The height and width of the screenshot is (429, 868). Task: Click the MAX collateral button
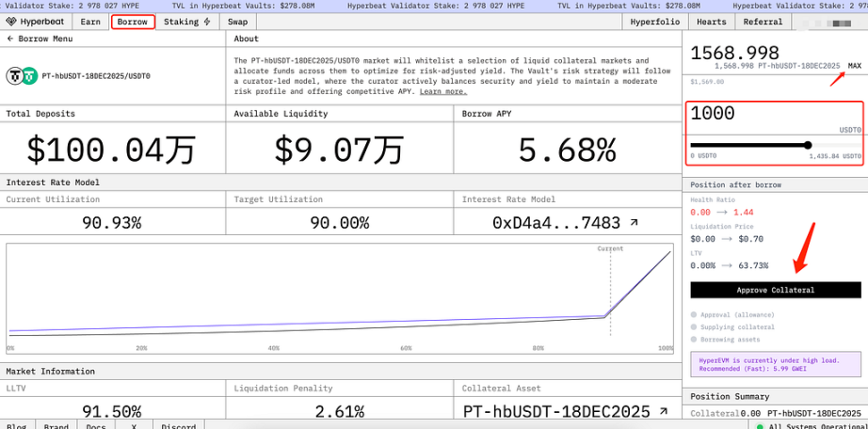[855, 65]
